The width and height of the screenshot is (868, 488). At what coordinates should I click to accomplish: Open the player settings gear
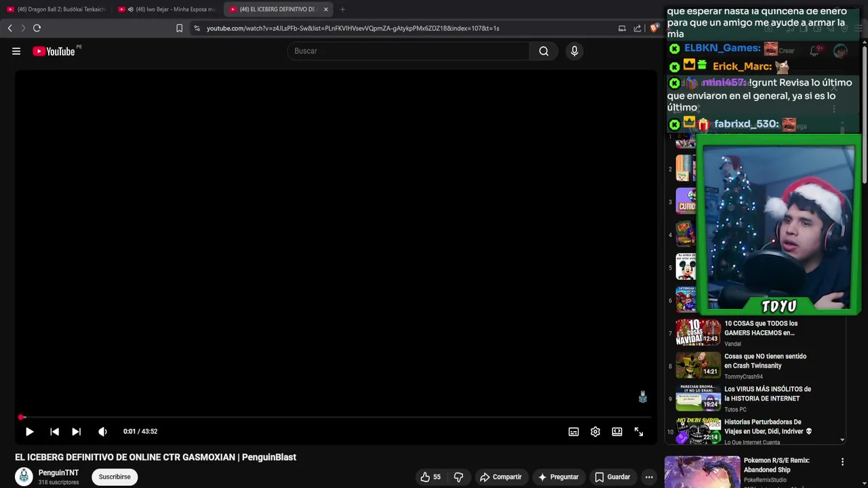pyautogui.click(x=595, y=432)
